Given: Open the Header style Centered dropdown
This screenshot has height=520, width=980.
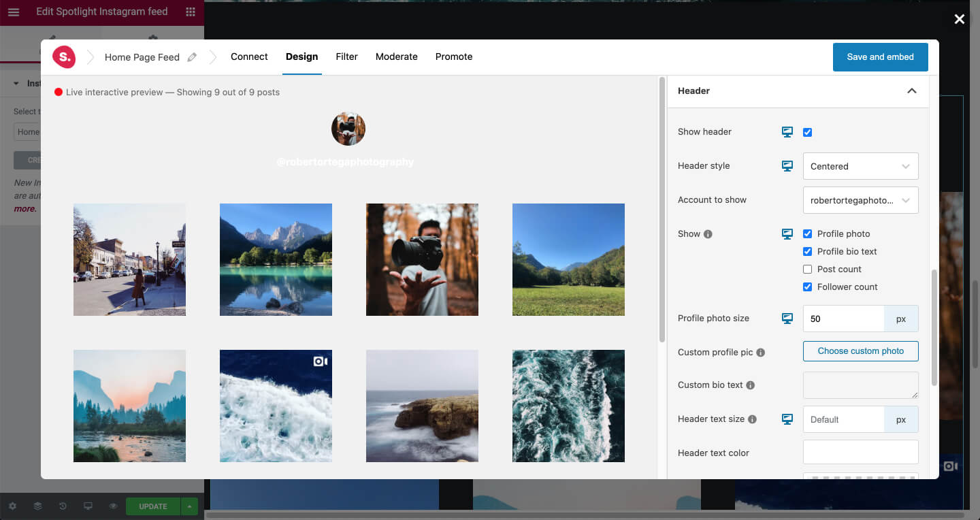Looking at the screenshot, I should pos(861,166).
